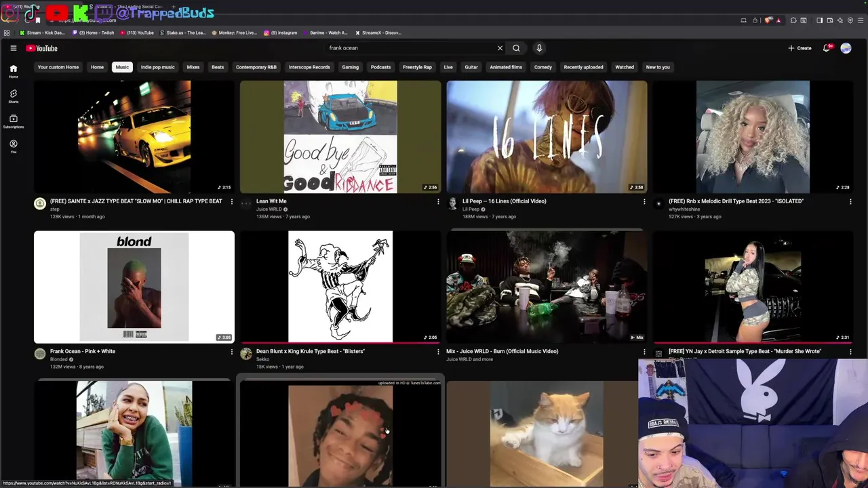Open the Juice WRLD channel avatar under Lean Wit Me
The height and width of the screenshot is (488, 868).
click(x=246, y=203)
